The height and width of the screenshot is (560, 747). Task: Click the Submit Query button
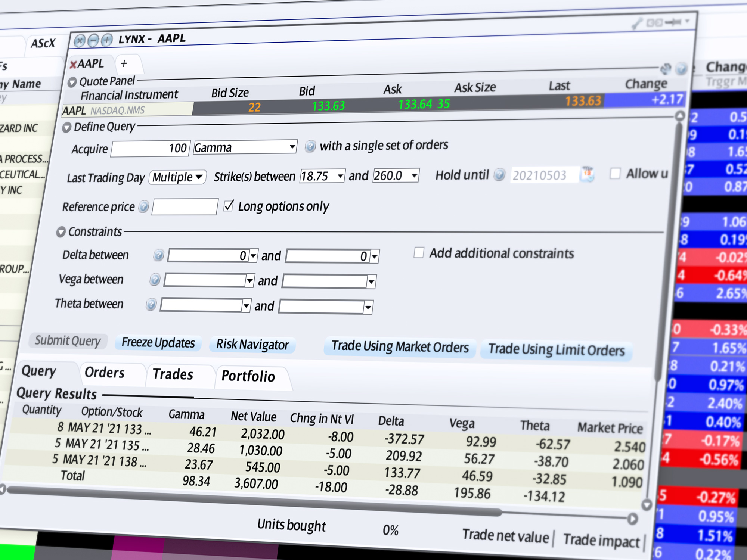point(68,341)
